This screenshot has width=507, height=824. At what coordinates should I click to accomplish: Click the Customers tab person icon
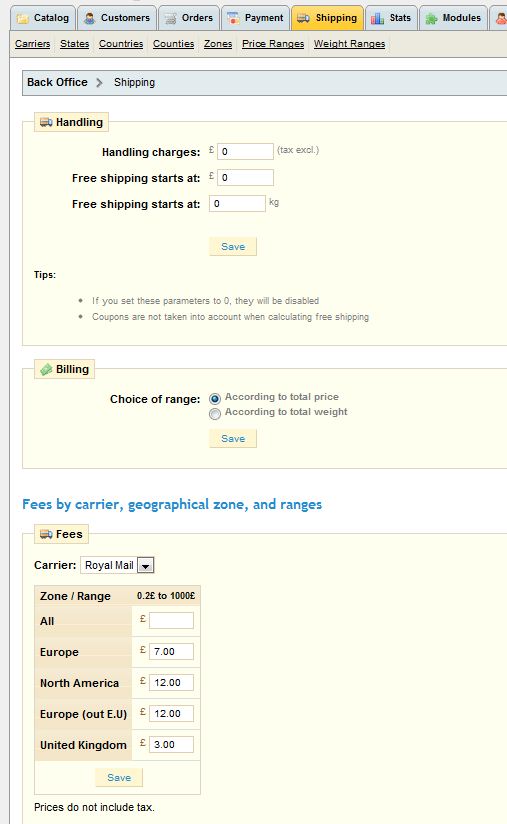90,18
